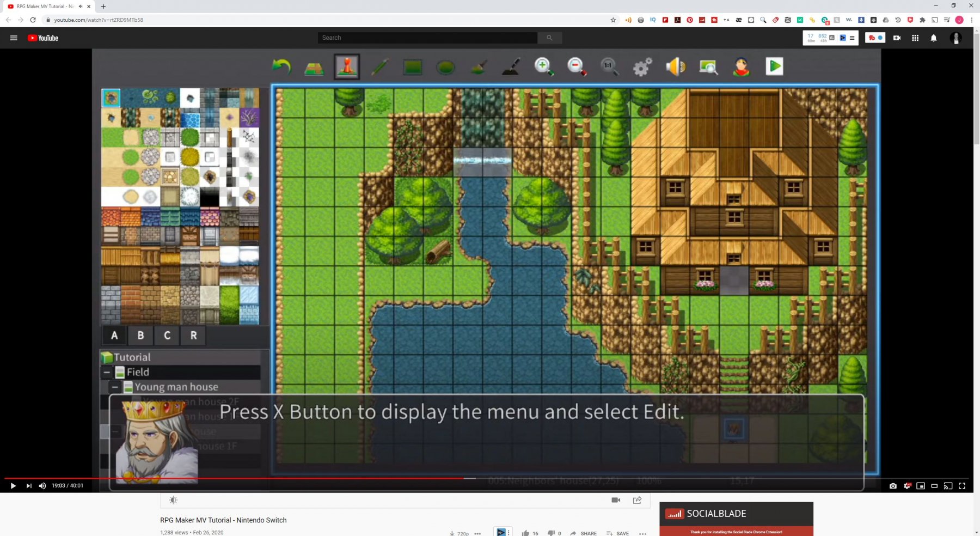Click the browser address bar URL
Image resolution: width=980 pixels, height=536 pixels.
point(99,20)
